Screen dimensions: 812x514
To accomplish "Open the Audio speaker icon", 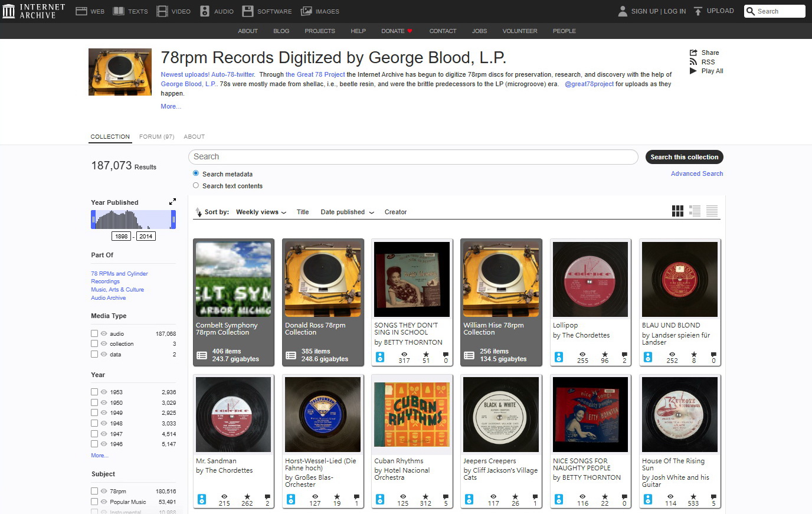I will click(205, 11).
